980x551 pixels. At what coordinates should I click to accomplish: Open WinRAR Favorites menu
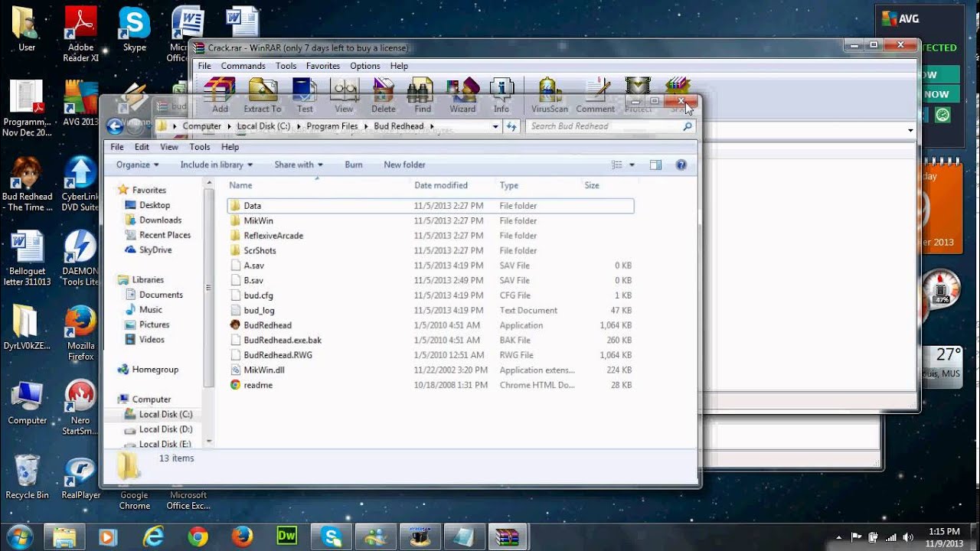pyautogui.click(x=323, y=66)
